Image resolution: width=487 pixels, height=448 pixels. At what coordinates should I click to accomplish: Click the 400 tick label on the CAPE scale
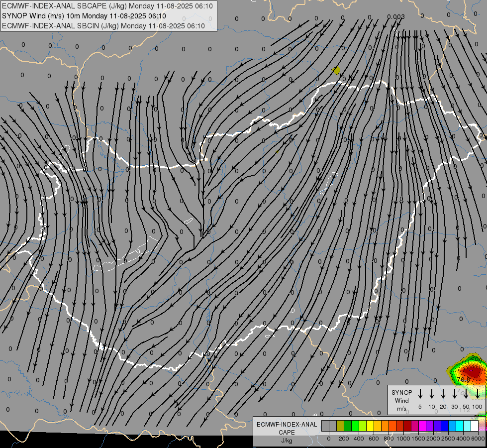tap(359, 439)
